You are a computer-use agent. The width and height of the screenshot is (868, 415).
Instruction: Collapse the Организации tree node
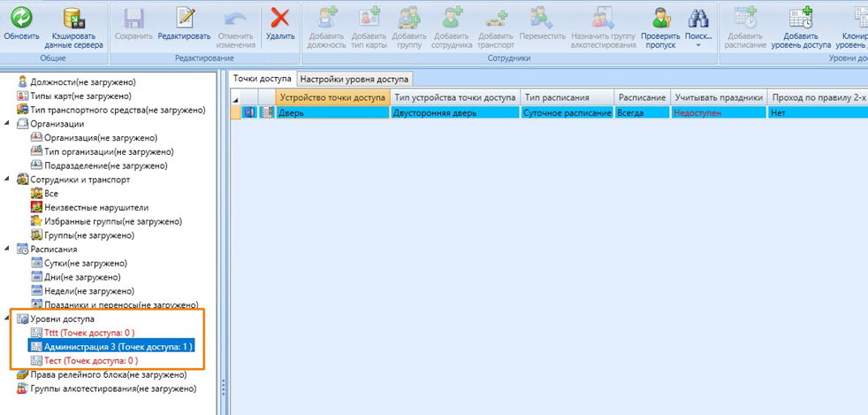point(10,124)
